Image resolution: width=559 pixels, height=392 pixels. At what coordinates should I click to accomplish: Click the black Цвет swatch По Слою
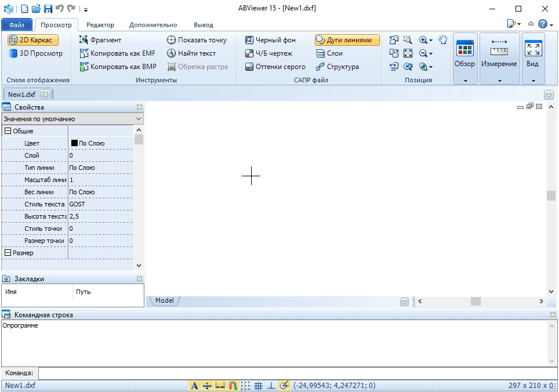click(x=74, y=143)
